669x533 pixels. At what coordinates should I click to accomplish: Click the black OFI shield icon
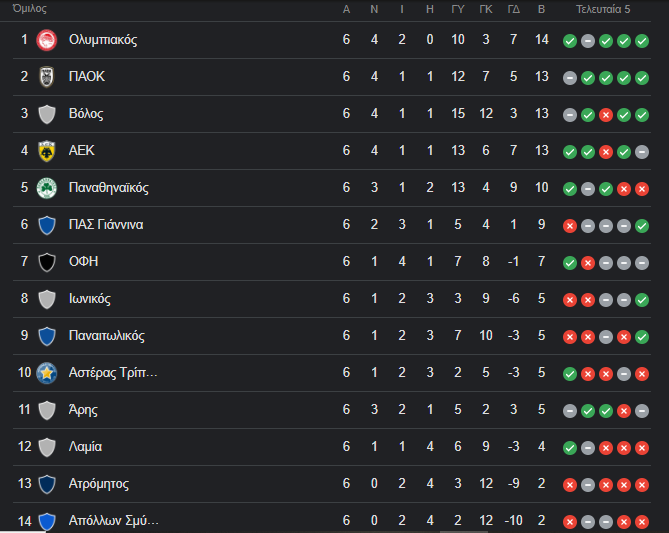click(x=46, y=262)
